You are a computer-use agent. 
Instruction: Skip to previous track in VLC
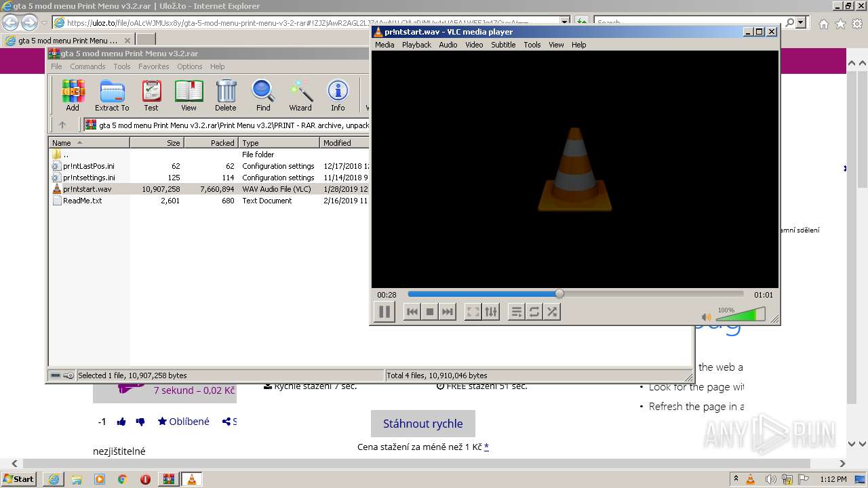tap(412, 312)
